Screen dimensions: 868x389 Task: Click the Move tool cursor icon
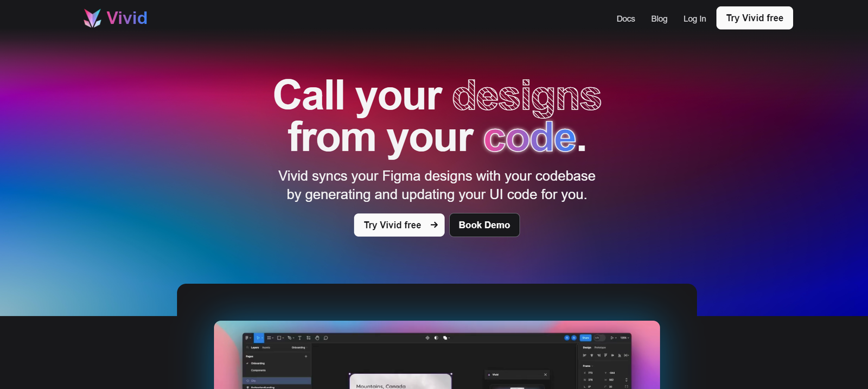(x=258, y=338)
